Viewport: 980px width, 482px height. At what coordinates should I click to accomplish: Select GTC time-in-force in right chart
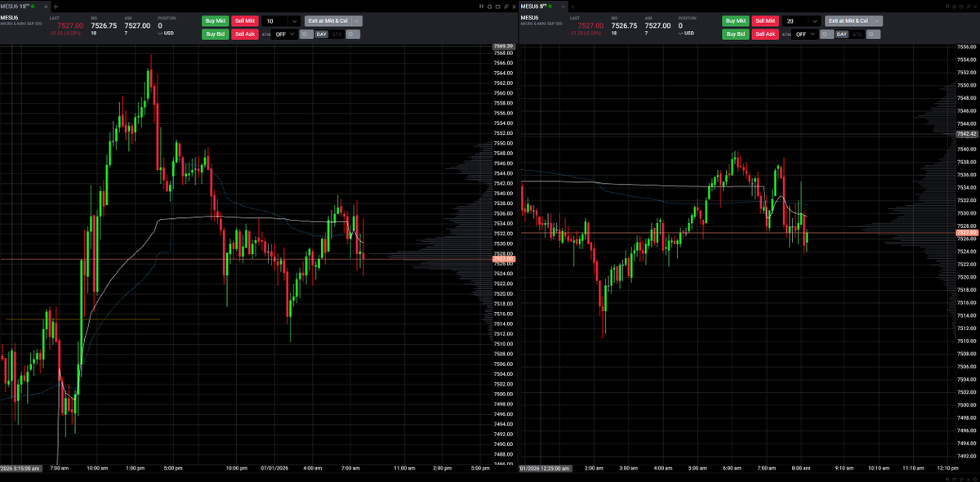857,34
